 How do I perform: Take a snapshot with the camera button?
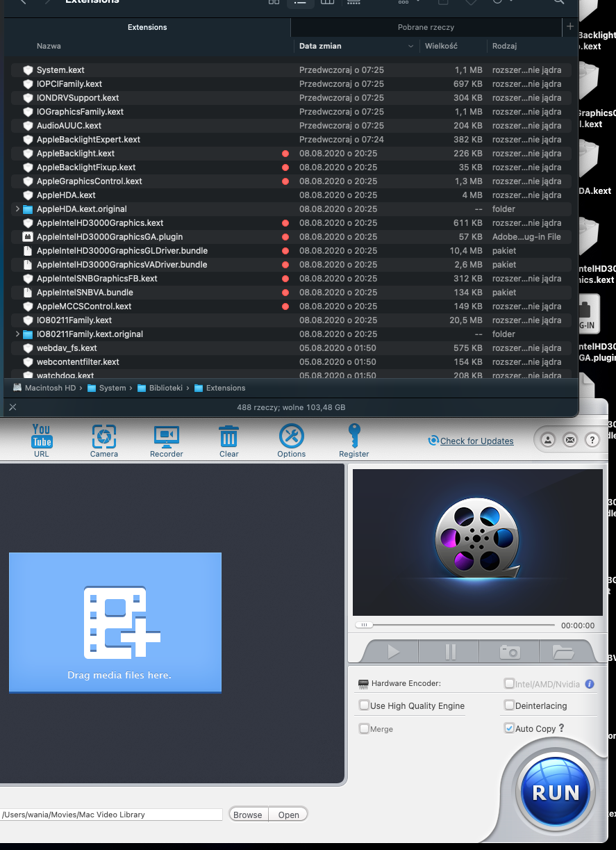pos(510,652)
